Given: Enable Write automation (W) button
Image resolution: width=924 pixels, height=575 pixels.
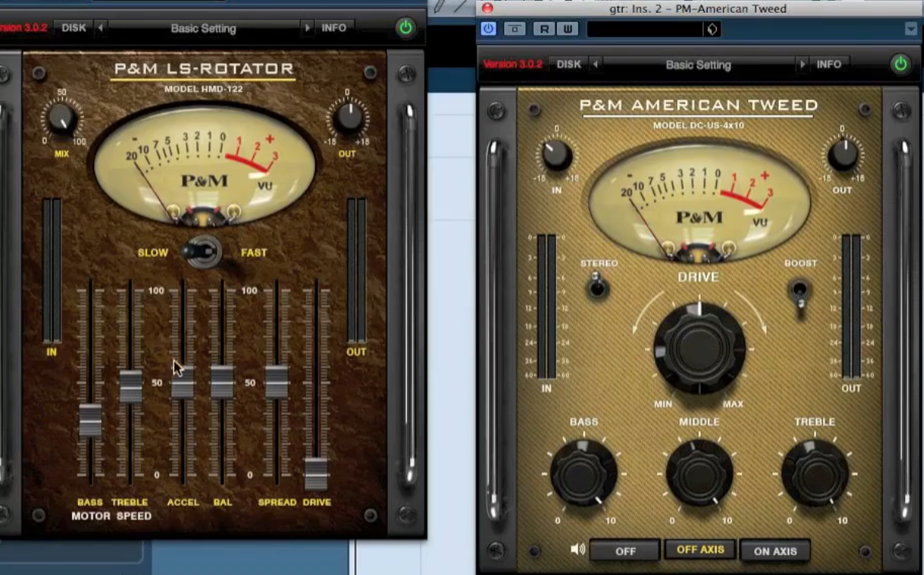Looking at the screenshot, I should click(567, 29).
